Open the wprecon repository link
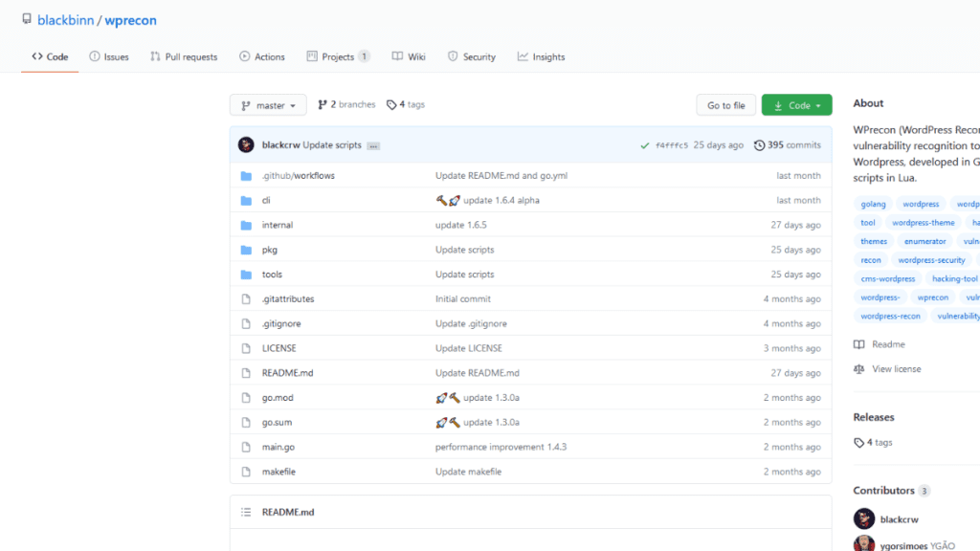 click(x=130, y=20)
